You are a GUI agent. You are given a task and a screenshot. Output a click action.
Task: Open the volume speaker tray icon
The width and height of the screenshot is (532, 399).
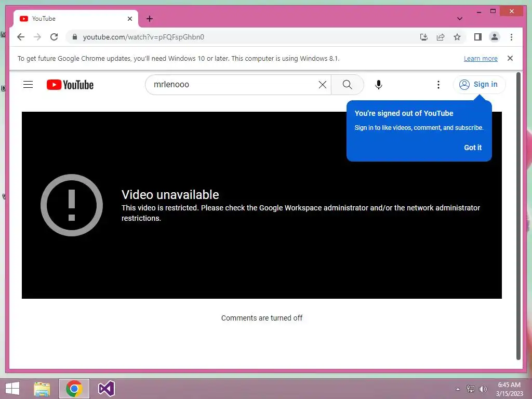[483, 389]
